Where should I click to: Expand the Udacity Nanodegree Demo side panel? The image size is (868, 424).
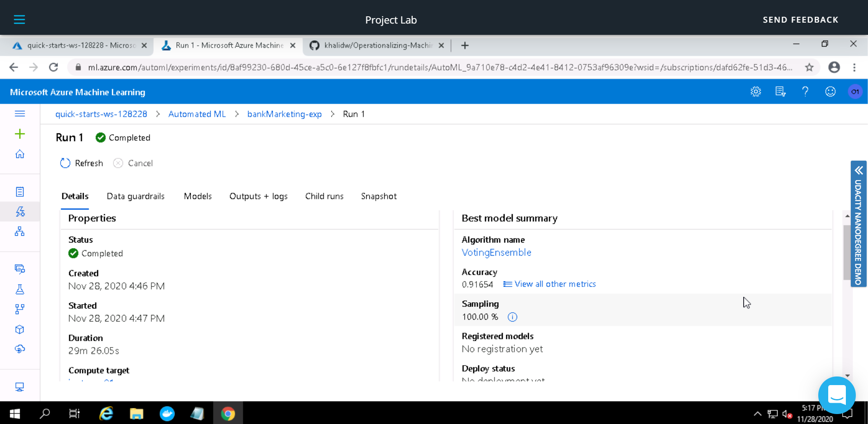point(859,224)
